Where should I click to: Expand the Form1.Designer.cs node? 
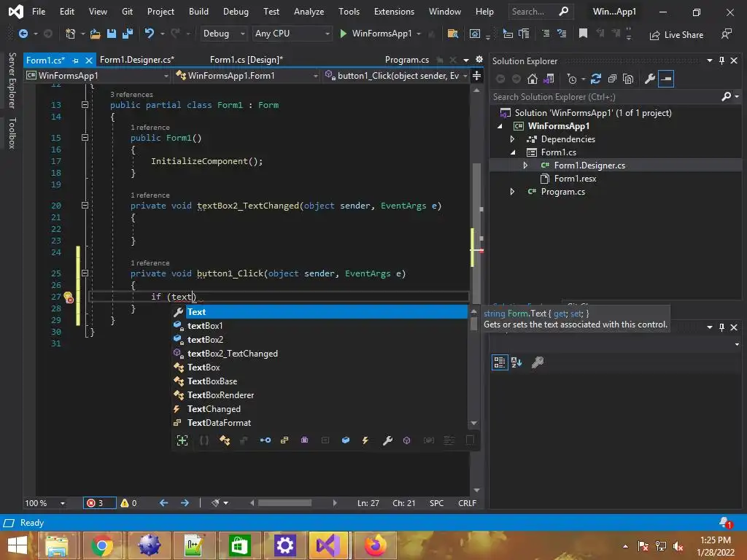[525, 166]
